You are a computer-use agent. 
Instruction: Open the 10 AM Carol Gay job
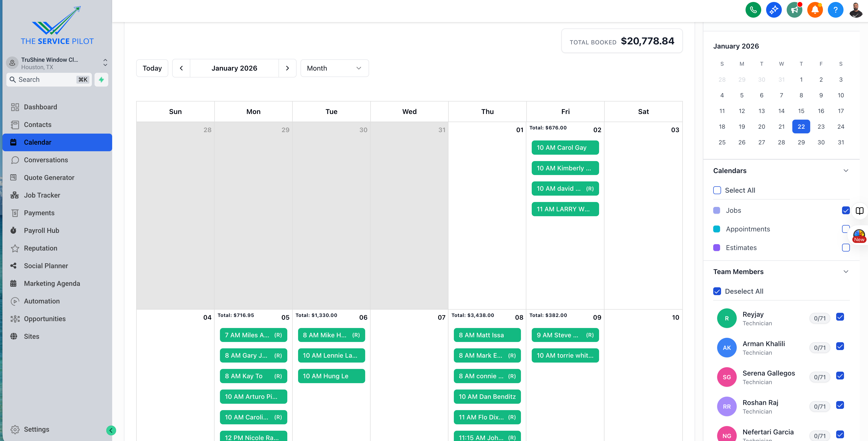(565, 148)
